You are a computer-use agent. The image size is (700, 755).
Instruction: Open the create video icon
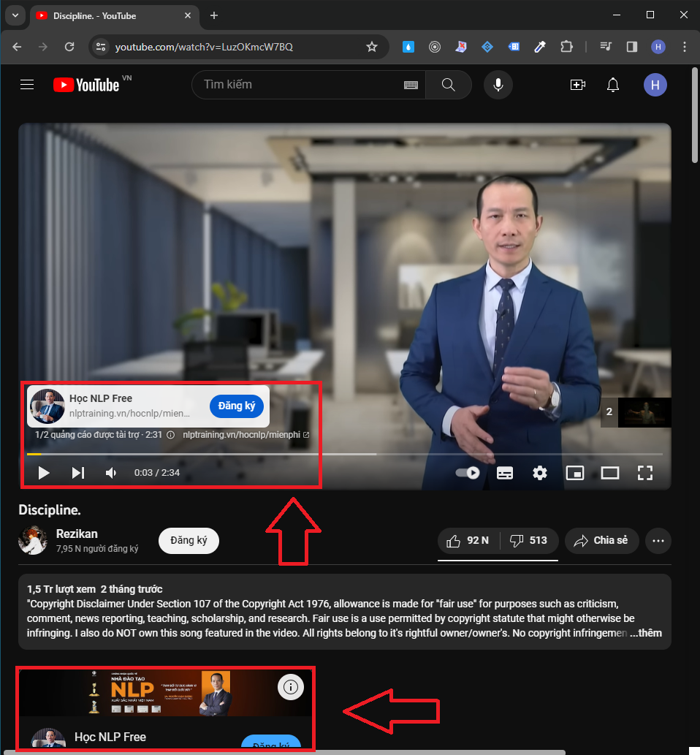(x=577, y=85)
